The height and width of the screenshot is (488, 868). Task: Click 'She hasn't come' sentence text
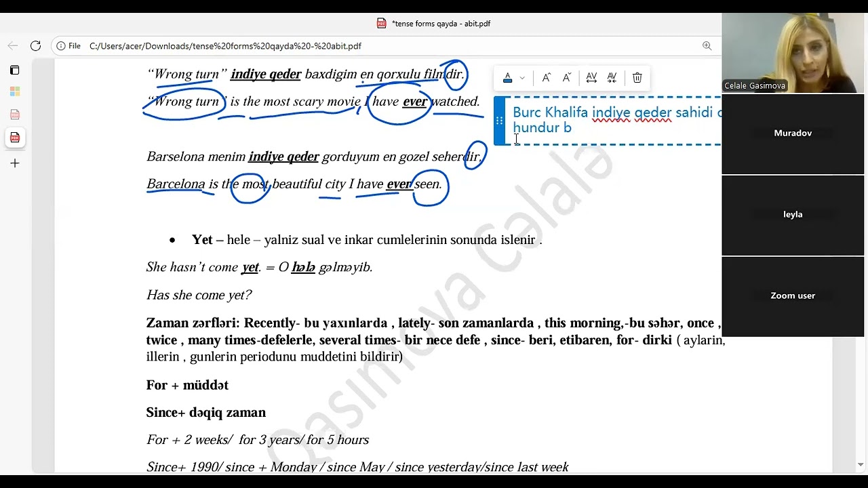tap(192, 268)
